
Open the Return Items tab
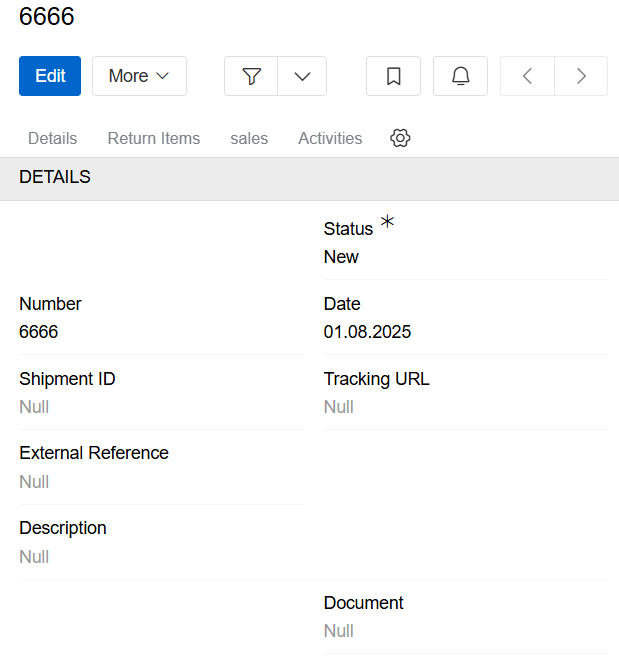(154, 139)
